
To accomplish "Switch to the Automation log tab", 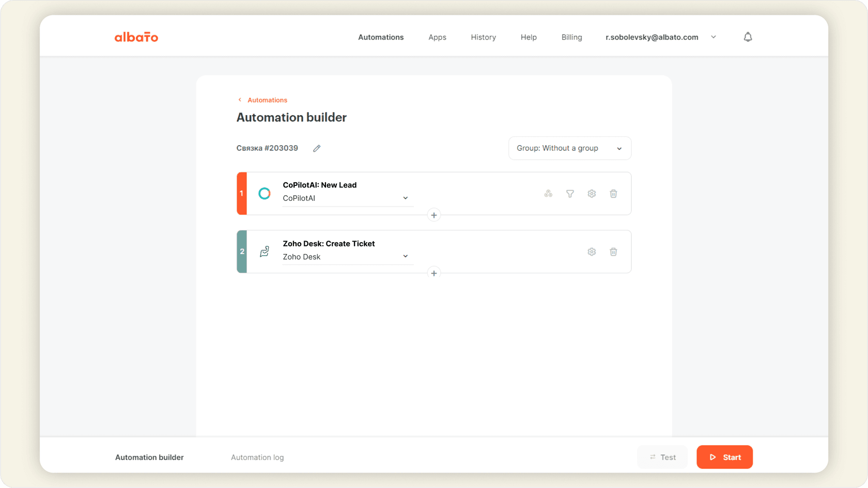I will [x=257, y=457].
